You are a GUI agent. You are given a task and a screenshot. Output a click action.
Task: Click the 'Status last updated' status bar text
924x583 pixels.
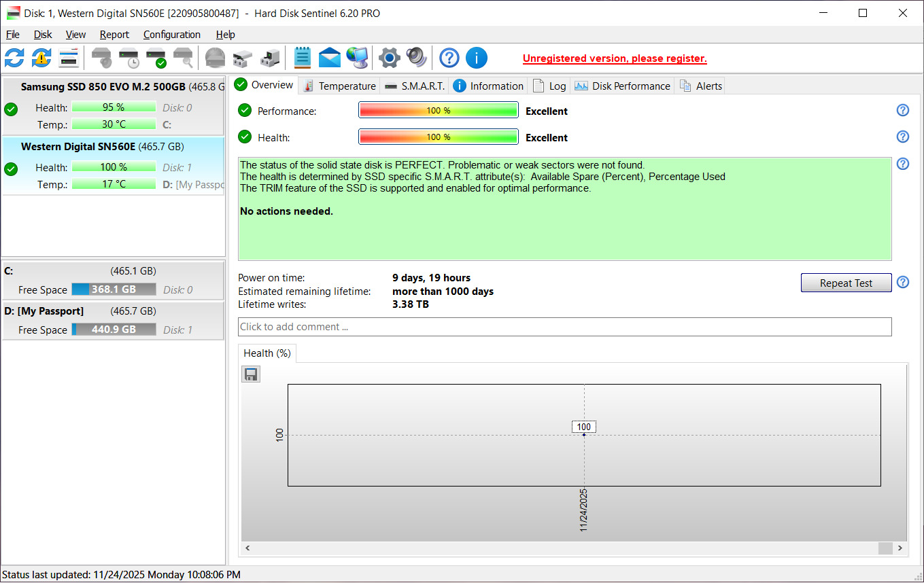pos(121,575)
